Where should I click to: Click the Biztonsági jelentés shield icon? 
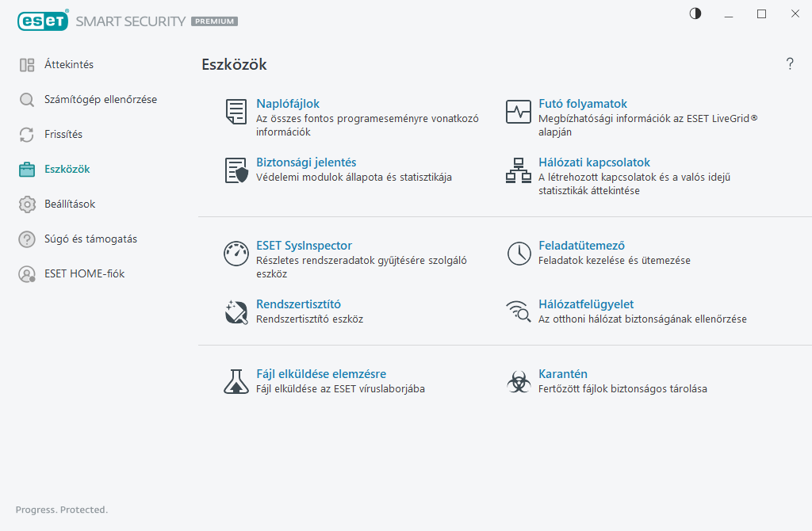236,170
